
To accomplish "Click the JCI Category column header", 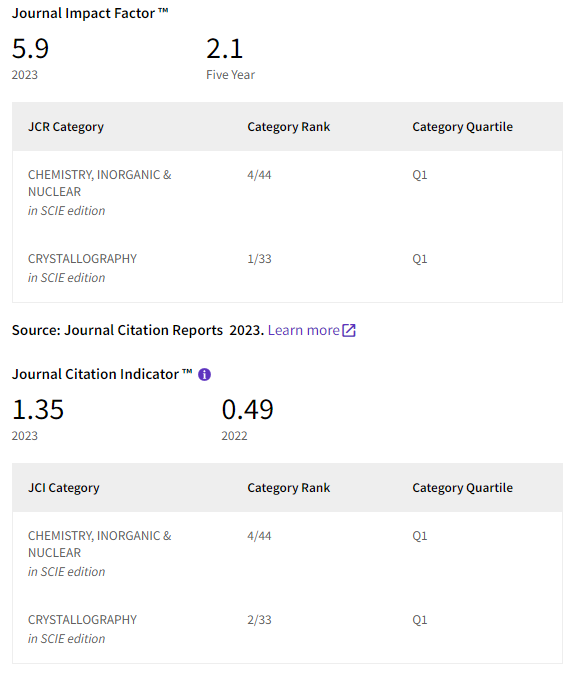I will (x=64, y=488).
